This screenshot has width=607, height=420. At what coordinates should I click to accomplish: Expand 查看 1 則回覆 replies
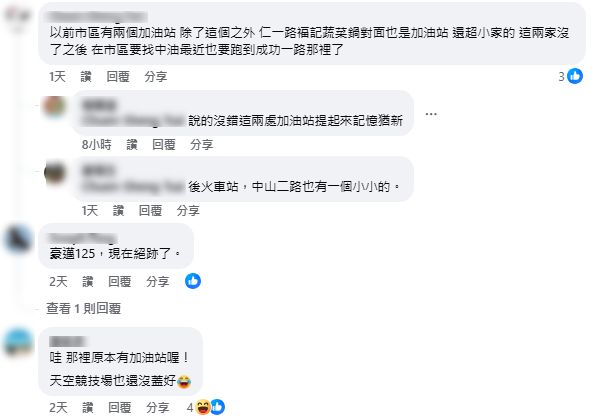(x=84, y=309)
